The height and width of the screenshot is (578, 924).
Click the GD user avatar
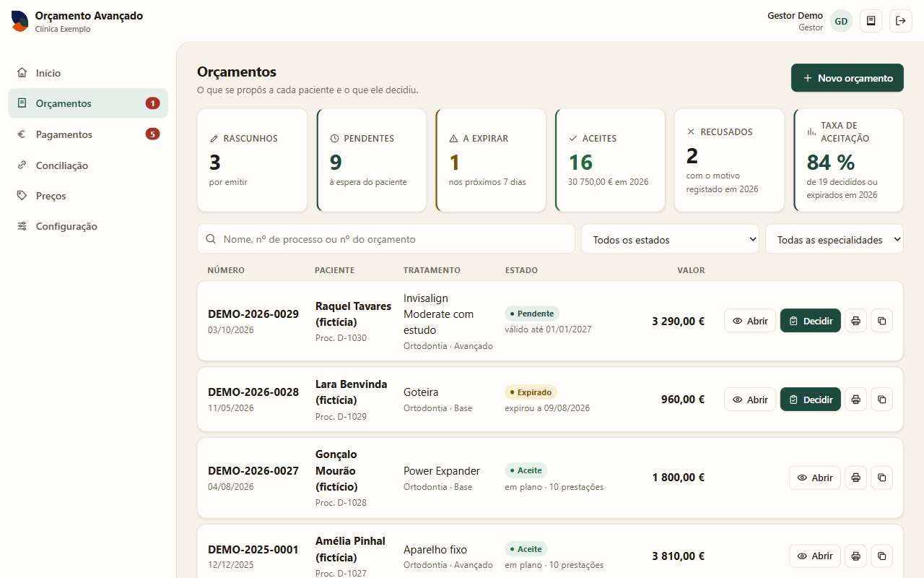(x=841, y=21)
